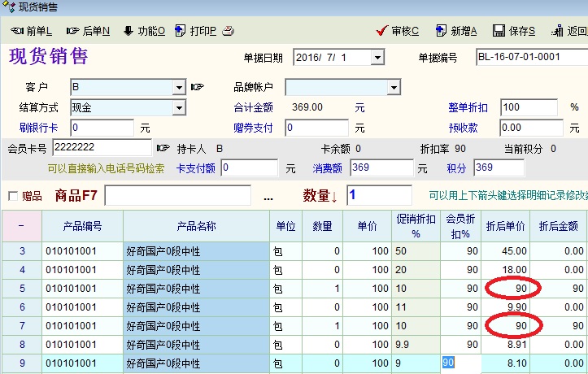The height and width of the screenshot is (374, 588).
Task: Click hand pointer icon next to customer field
Action: [198, 87]
